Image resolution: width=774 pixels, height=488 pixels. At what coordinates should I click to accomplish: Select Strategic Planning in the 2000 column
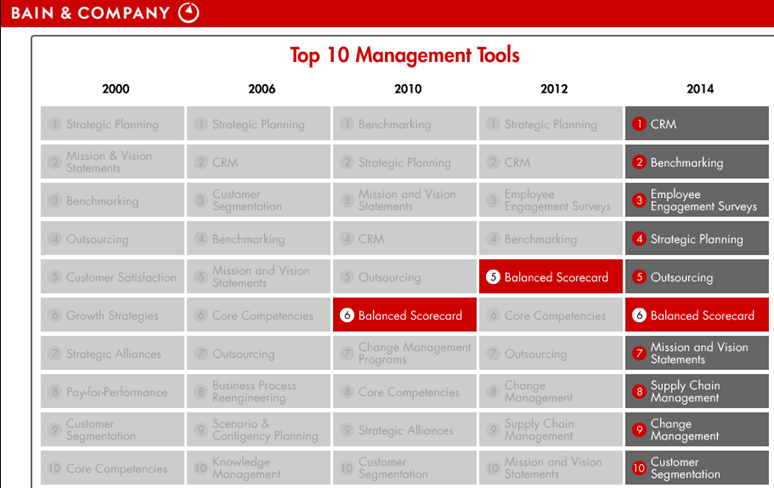pyautogui.click(x=113, y=123)
